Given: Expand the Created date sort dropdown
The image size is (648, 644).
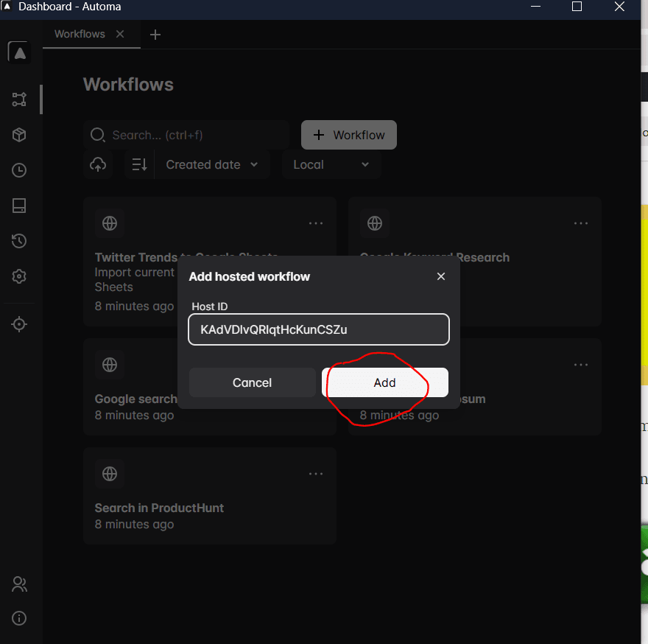Looking at the screenshot, I should pyautogui.click(x=212, y=164).
